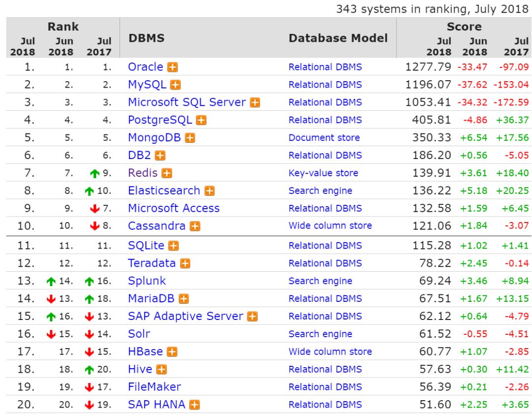The width and height of the screenshot is (532, 415).
Task: Go to the MariaDB page
Action: (151, 298)
